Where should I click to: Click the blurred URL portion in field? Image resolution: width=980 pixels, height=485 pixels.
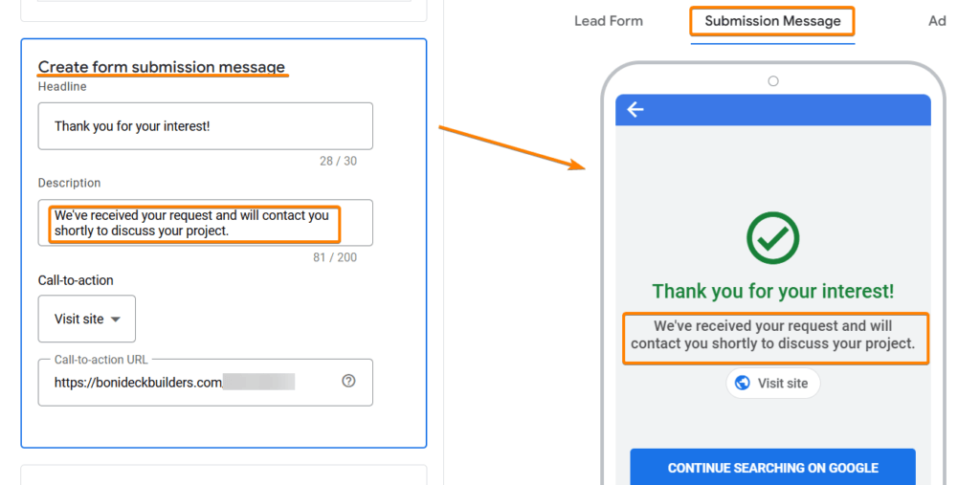[258, 382]
